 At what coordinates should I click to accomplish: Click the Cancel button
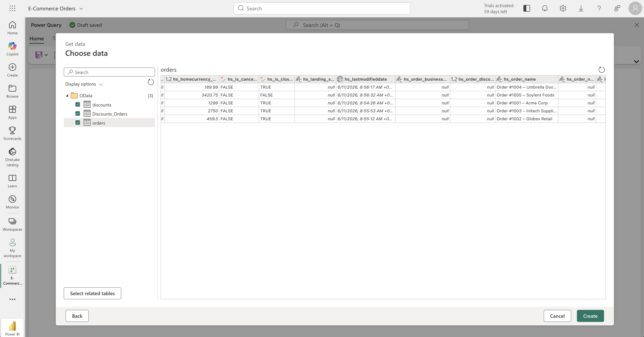pos(557,316)
